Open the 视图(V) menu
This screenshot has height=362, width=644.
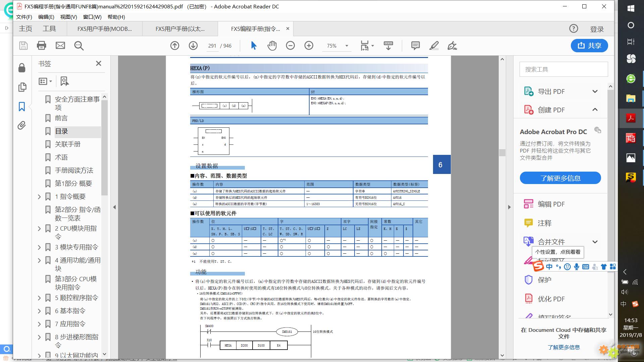click(x=68, y=17)
